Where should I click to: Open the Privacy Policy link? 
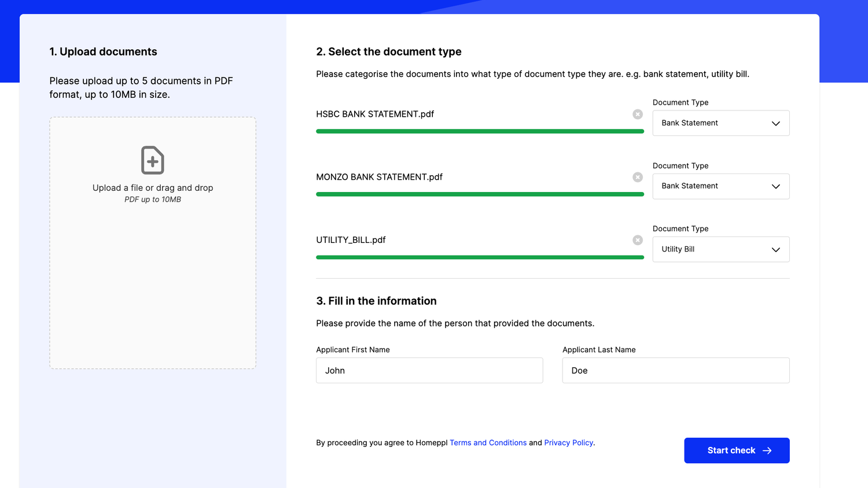(568, 443)
